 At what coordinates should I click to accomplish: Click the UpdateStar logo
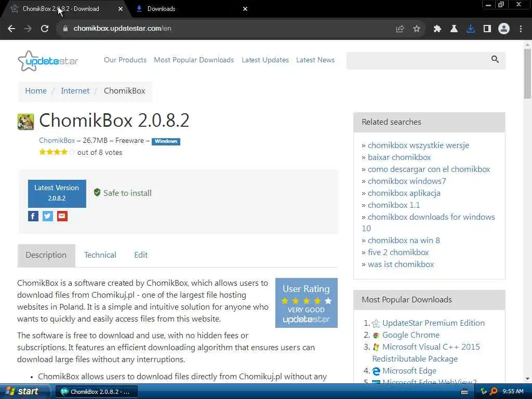click(x=48, y=61)
